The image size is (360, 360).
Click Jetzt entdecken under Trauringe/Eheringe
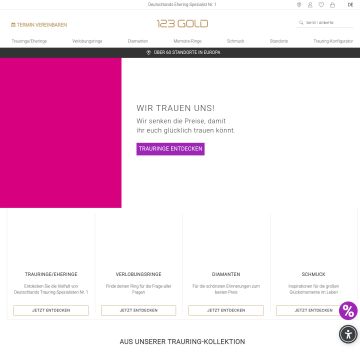coord(51,310)
